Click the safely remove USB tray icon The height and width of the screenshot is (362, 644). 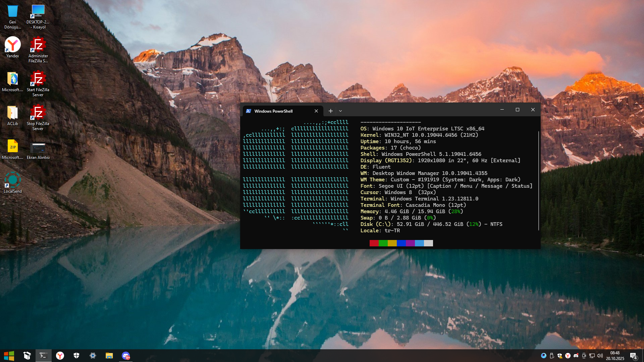552,356
